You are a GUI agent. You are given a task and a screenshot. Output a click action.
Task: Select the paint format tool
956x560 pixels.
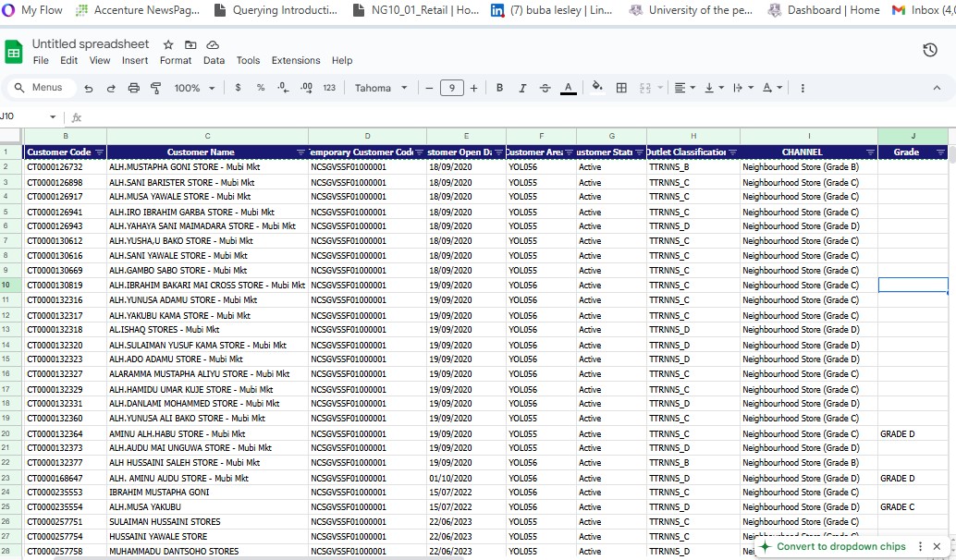pyautogui.click(x=156, y=89)
